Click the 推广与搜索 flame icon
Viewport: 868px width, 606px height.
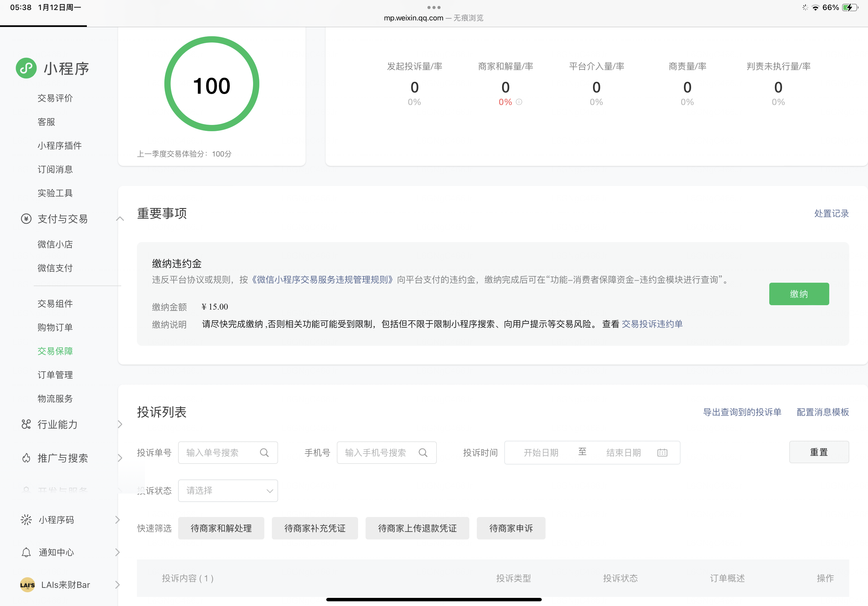(x=26, y=458)
